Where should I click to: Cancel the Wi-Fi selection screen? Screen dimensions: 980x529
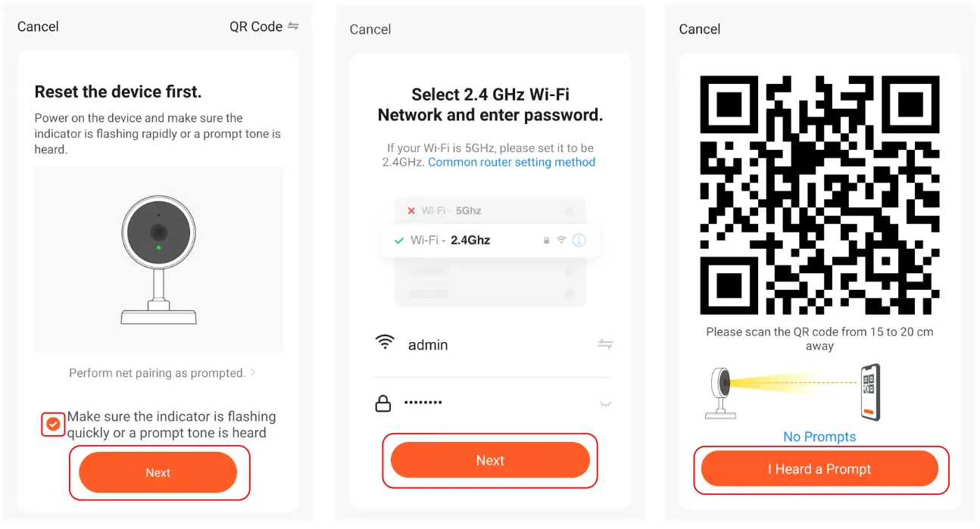(370, 30)
